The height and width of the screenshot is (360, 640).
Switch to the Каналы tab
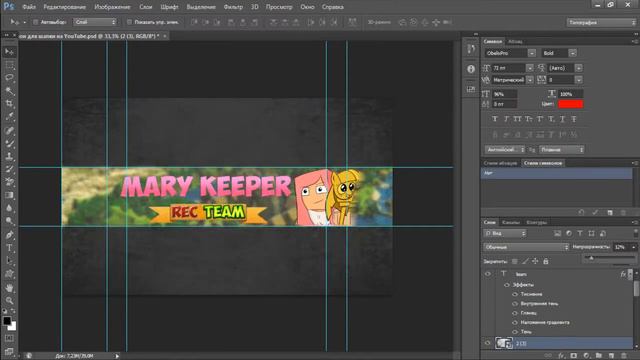click(511, 222)
